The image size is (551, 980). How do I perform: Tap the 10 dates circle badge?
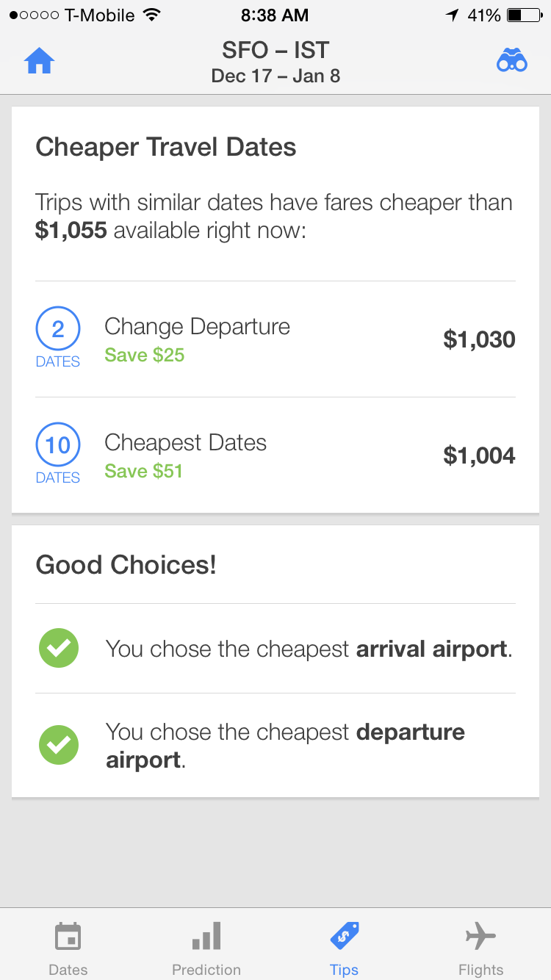coord(58,444)
